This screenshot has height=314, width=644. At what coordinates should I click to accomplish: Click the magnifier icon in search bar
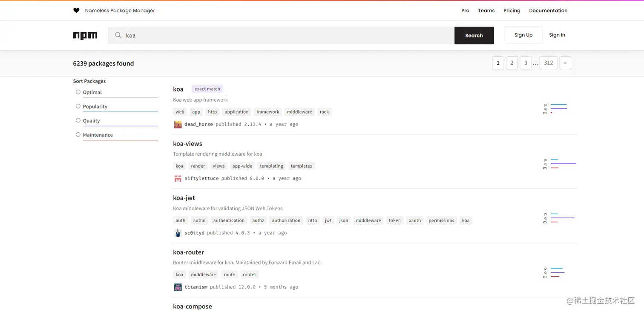(x=118, y=35)
